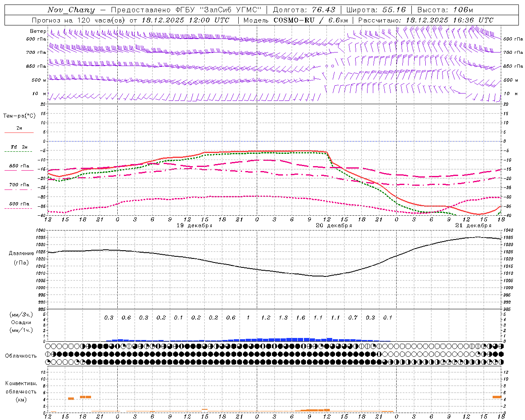Click the "Давление" pressure panel label
This screenshot has width=525, height=420.
21,253
